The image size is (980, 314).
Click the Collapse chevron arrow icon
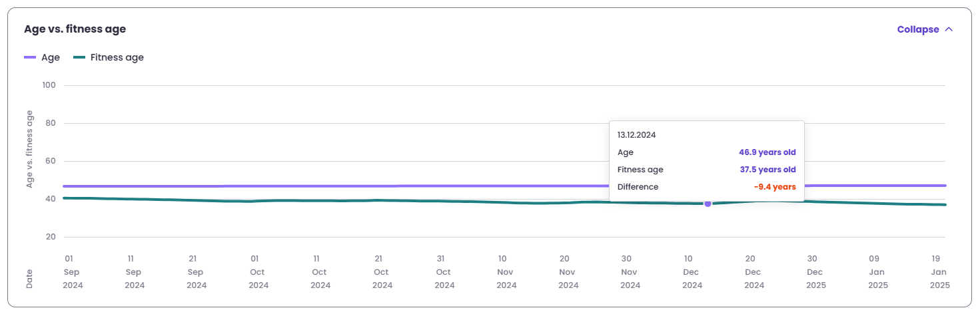(949, 29)
